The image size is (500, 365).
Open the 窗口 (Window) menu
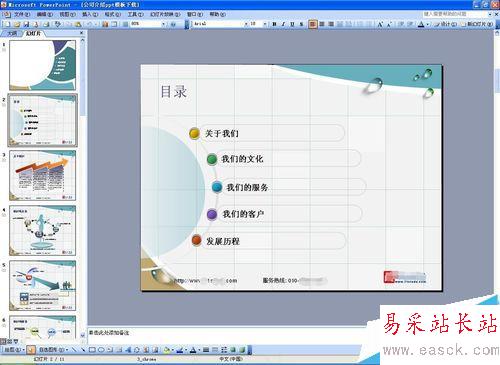pyautogui.click(x=195, y=14)
